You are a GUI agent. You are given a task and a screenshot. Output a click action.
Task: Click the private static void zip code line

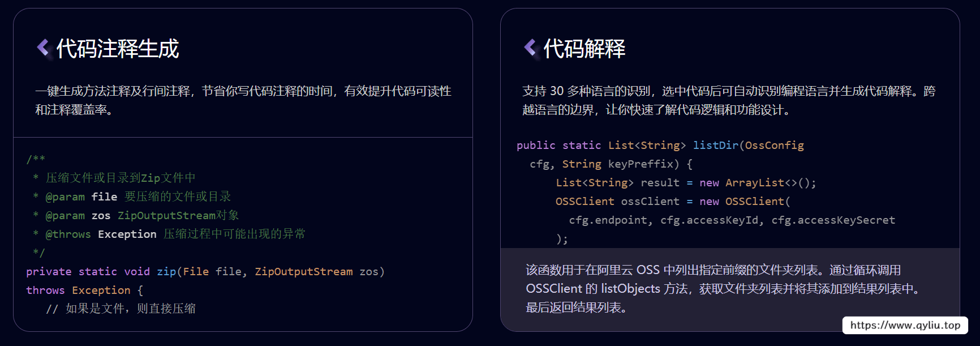[205, 272]
